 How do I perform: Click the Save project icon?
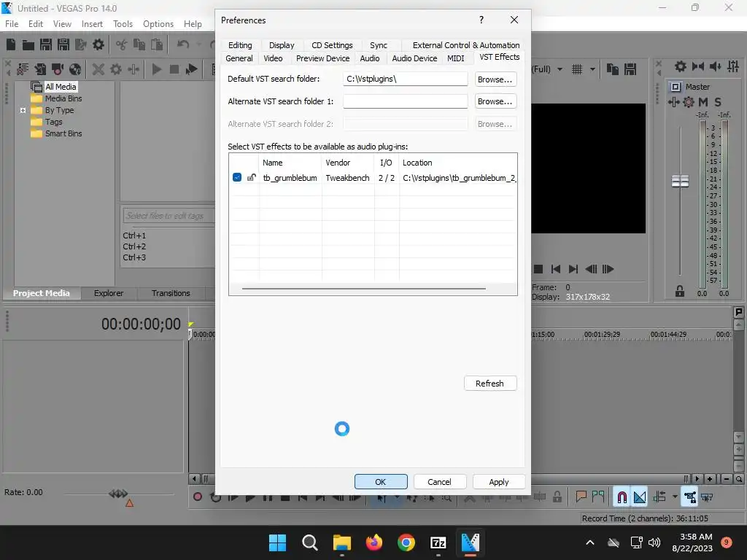[x=46, y=44]
